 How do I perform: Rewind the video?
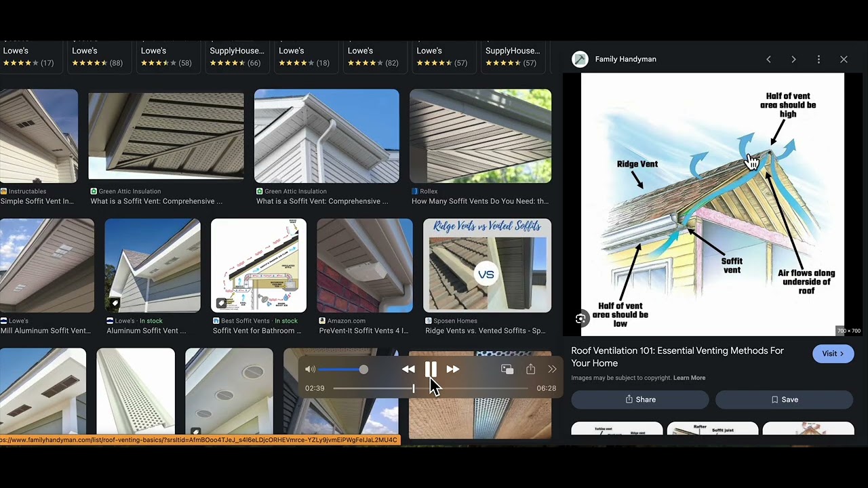(x=408, y=369)
